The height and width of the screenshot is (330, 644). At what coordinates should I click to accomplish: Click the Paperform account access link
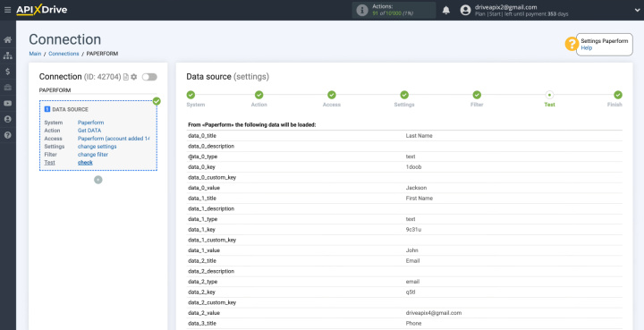(114, 139)
